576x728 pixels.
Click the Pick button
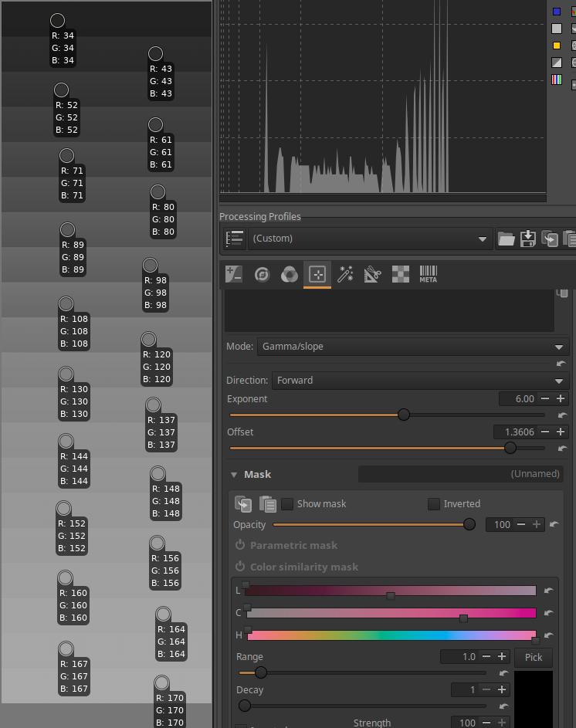point(534,657)
